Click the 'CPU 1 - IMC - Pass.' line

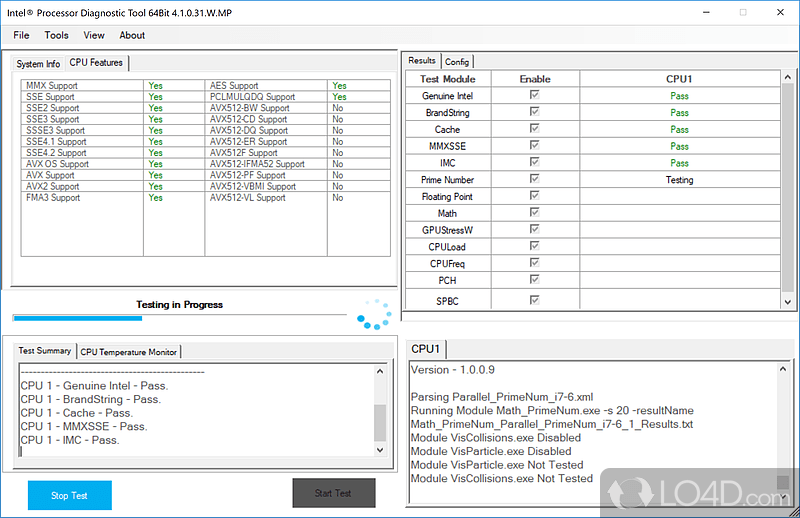click(70, 440)
